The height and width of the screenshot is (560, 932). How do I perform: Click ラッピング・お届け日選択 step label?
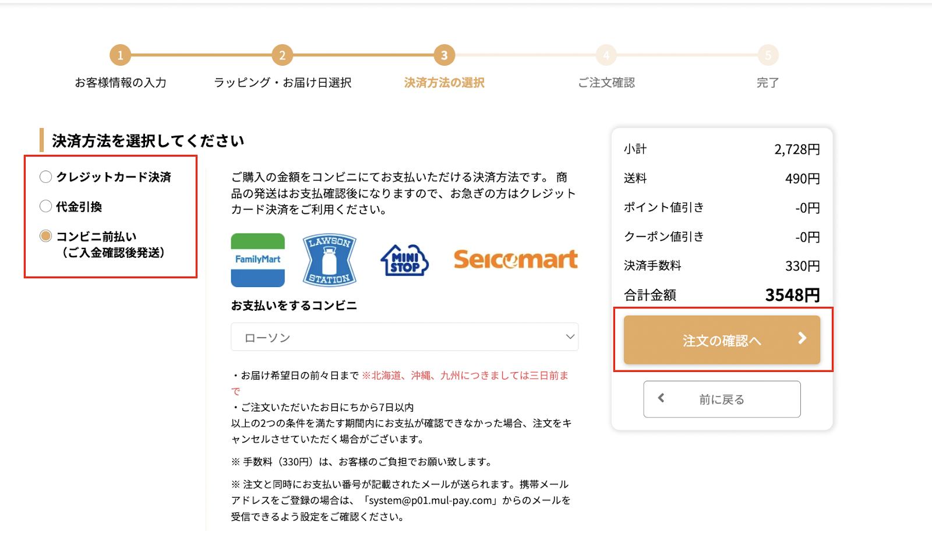tap(283, 83)
